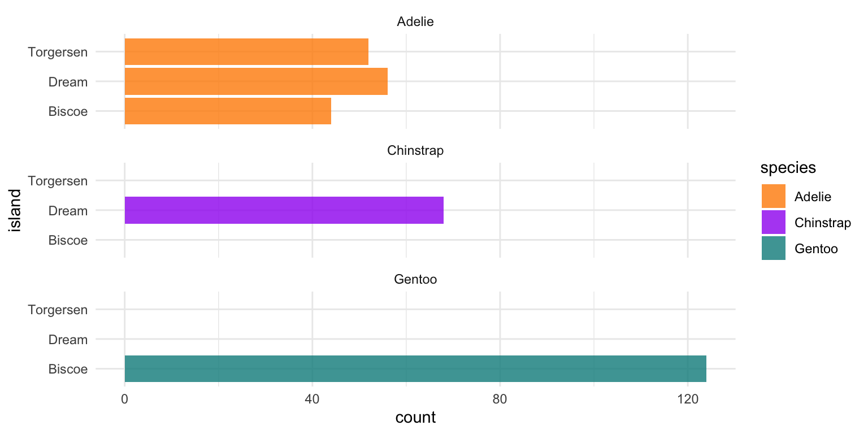Image resolution: width=868 pixels, height=434 pixels.
Task: Select the Dream bar in the Adelie panel
Action: click(x=256, y=81)
